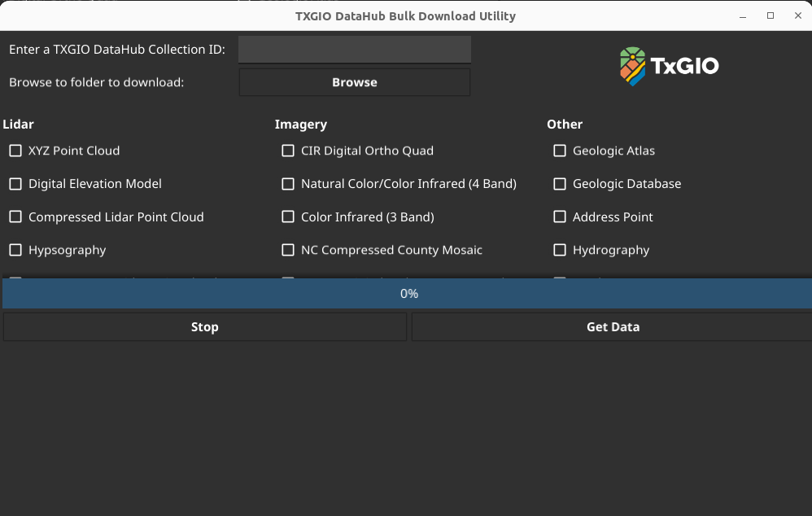Check the Geologic Database option
The width and height of the screenshot is (812, 516).
click(560, 184)
